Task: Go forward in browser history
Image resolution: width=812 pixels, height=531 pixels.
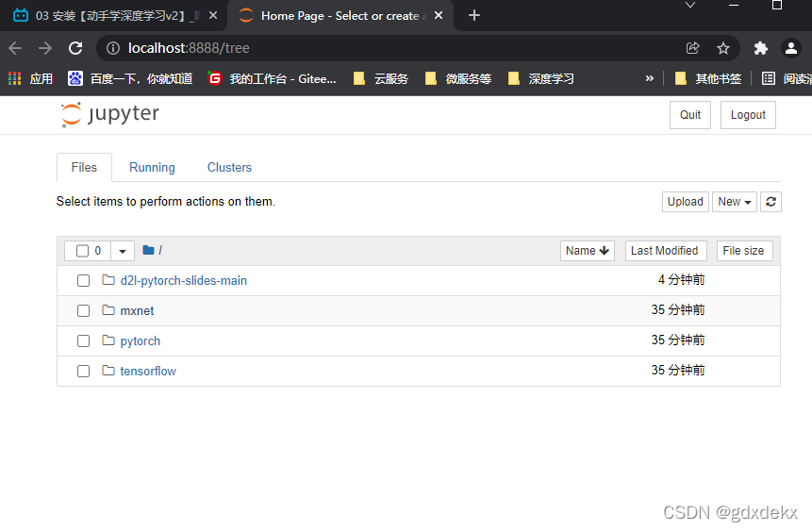Action: pos(45,48)
